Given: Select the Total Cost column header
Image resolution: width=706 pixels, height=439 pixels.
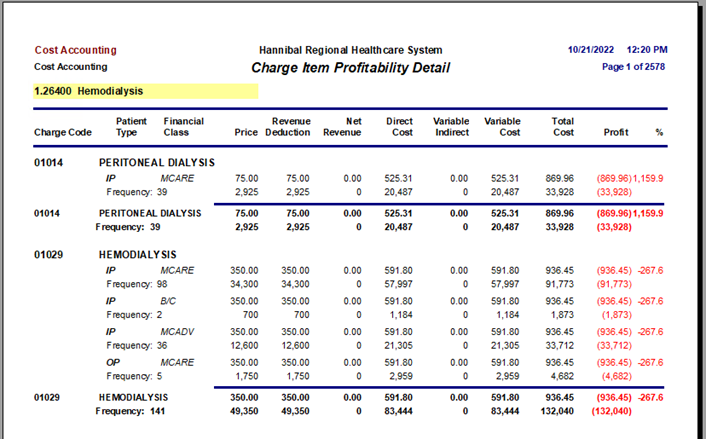Looking at the screenshot, I should (563, 127).
